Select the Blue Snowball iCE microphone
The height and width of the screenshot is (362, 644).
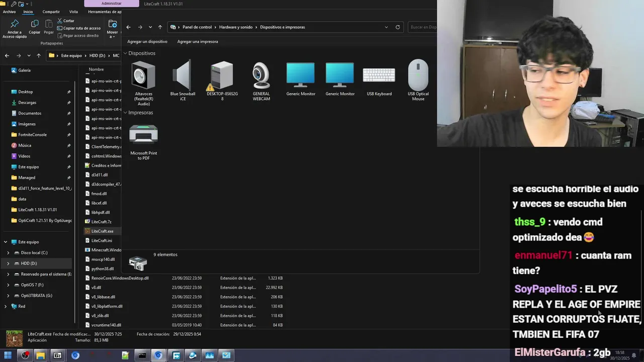coord(183,80)
